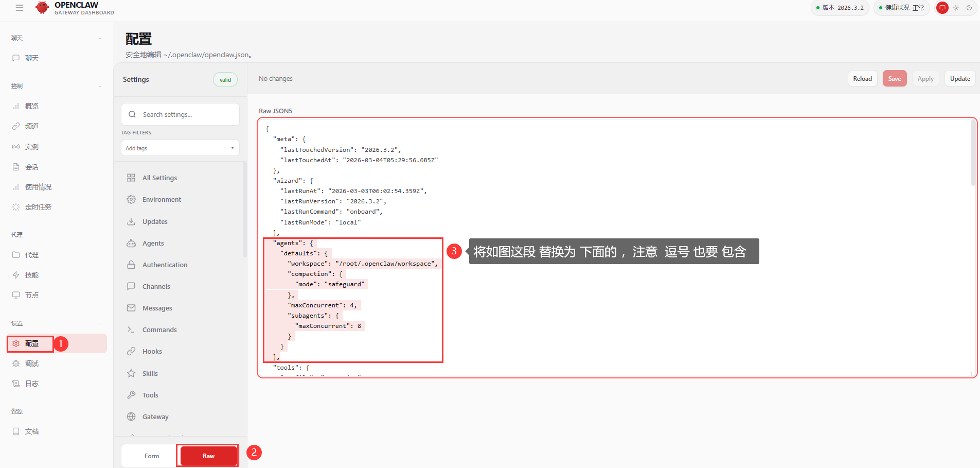The height and width of the screenshot is (468, 980).
Task: Click the Reload button
Action: 862,79
